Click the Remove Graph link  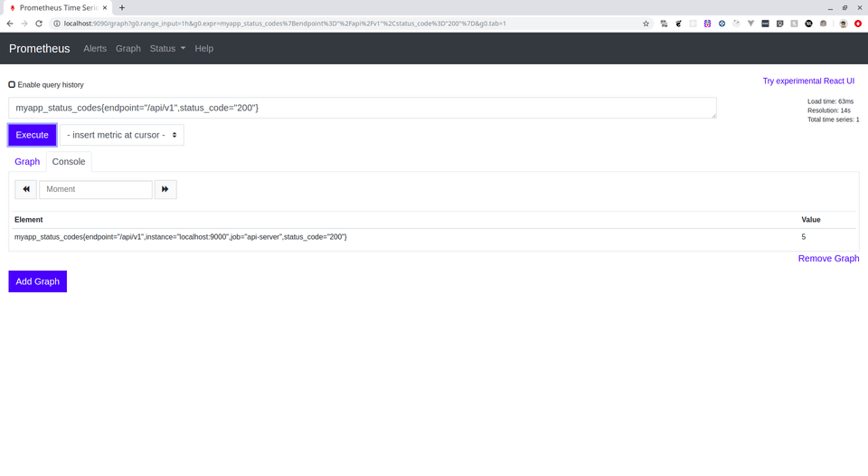[x=828, y=258]
